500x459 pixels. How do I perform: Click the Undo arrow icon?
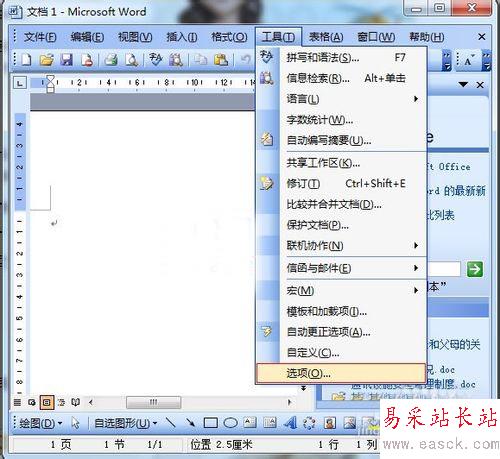[x=246, y=60]
